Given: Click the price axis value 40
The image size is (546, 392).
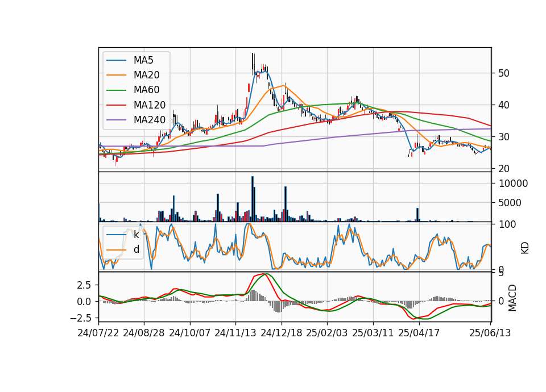Looking at the screenshot, I should tap(504, 105).
